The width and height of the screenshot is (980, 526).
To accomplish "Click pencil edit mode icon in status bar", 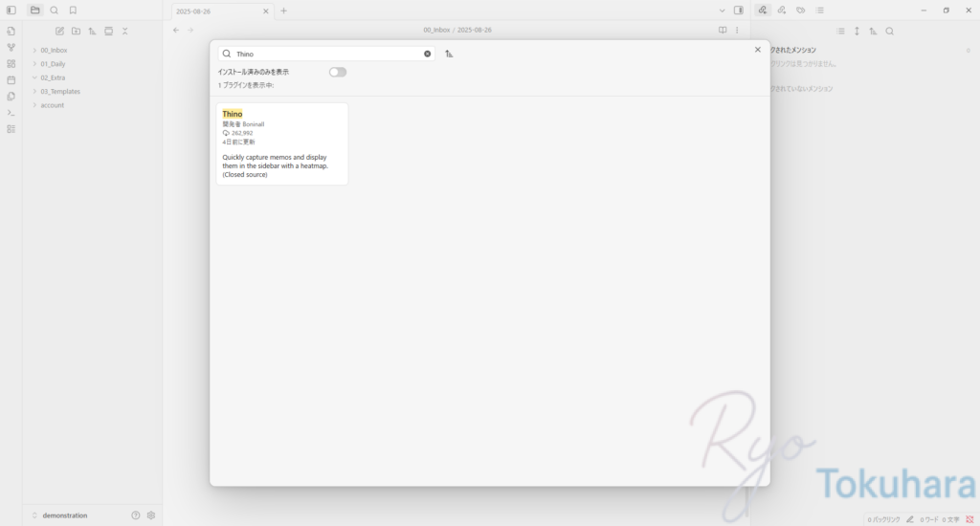I will [x=910, y=519].
